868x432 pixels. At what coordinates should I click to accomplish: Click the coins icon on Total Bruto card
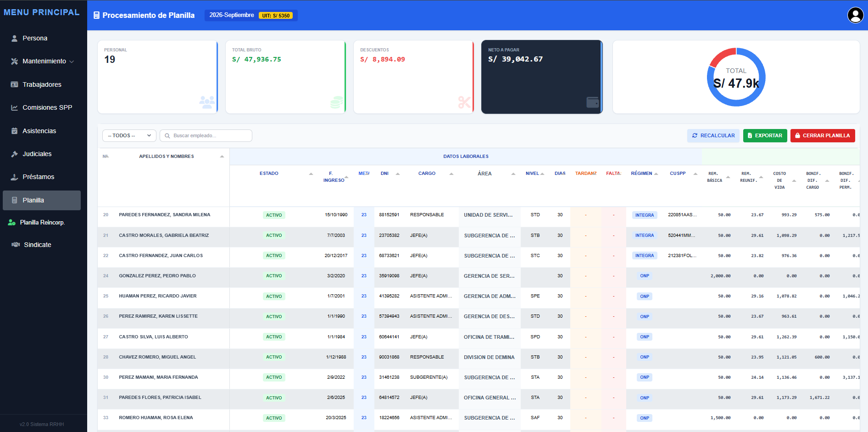pos(337,102)
